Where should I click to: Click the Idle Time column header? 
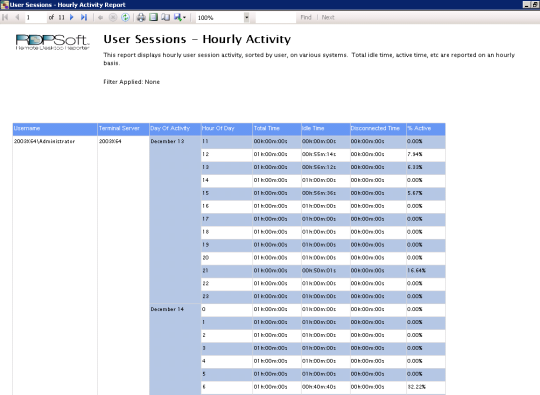[325, 129]
